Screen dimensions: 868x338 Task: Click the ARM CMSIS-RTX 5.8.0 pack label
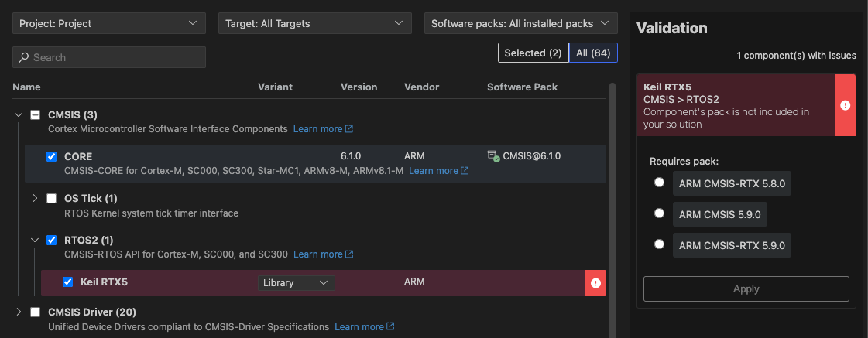pyautogui.click(x=732, y=183)
